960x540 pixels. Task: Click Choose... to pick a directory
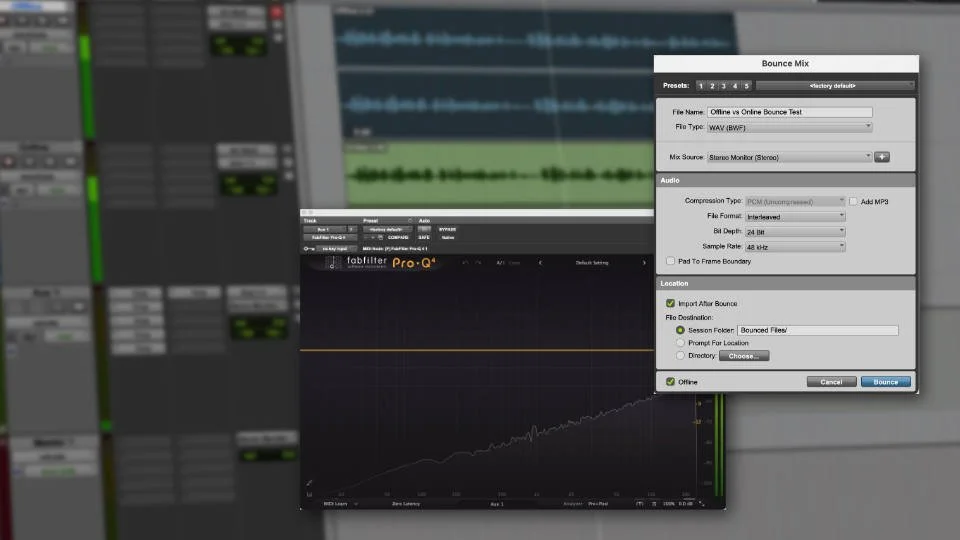[x=744, y=356]
